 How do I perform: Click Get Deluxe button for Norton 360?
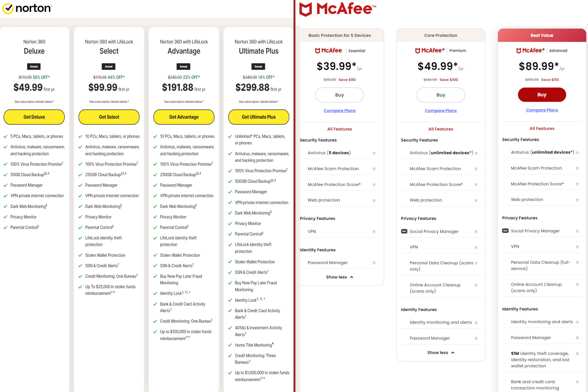pos(35,117)
